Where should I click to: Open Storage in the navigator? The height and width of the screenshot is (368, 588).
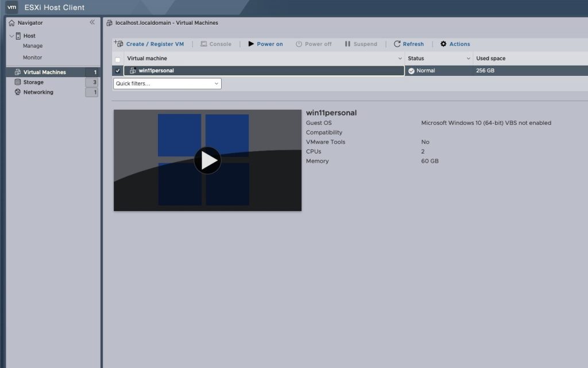33,82
